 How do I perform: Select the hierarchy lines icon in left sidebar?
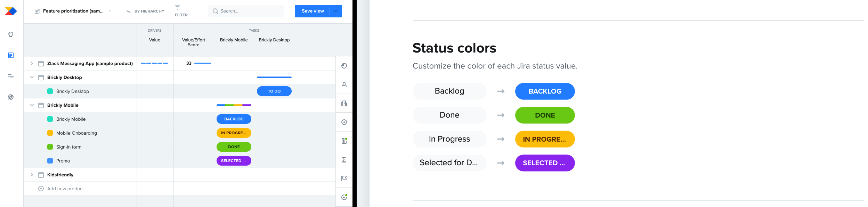(11, 76)
